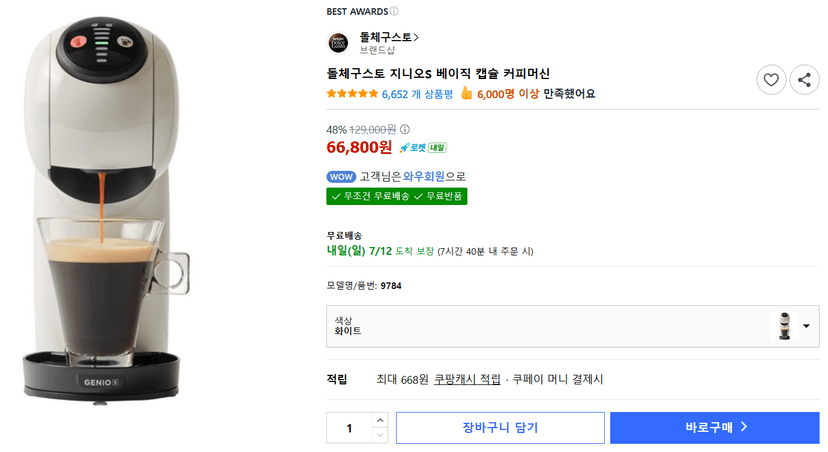Select the white color thumbnail swatch
Viewport: 828px width, 452px height.
point(785,326)
